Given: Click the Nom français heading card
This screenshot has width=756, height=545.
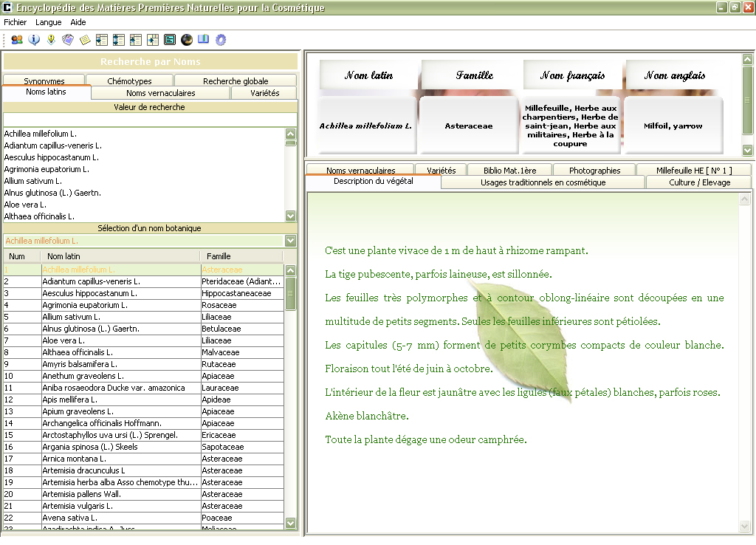Looking at the screenshot, I should click(x=572, y=75).
